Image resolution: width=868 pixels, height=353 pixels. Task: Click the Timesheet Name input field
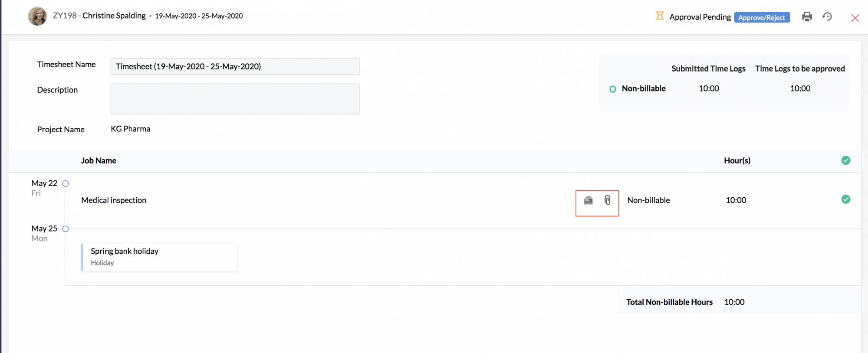[235, 66]
